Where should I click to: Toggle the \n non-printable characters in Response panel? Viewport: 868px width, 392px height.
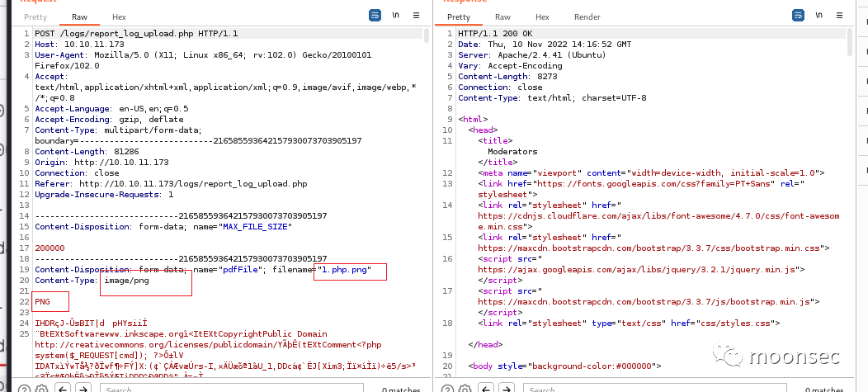(818, 16)
